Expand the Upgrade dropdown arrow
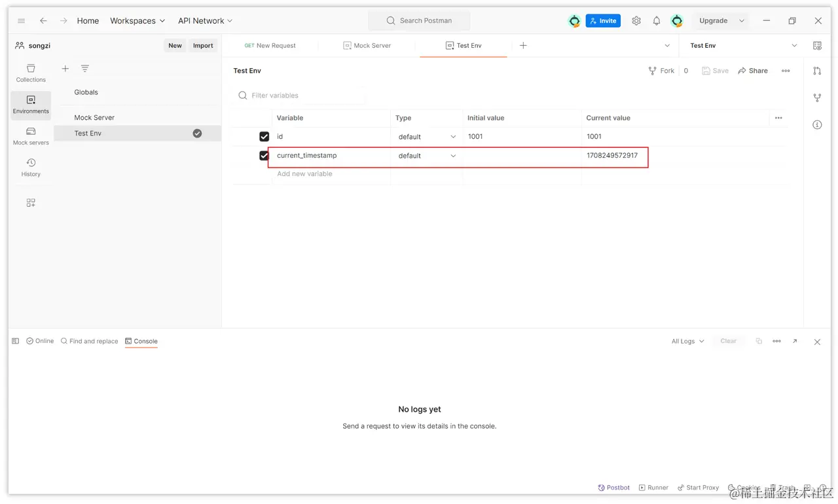This screenshot has width=838, height=504. (742, 21)
